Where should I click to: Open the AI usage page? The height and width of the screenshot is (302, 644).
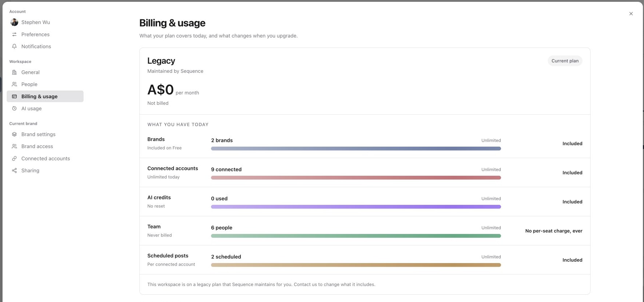45,108
